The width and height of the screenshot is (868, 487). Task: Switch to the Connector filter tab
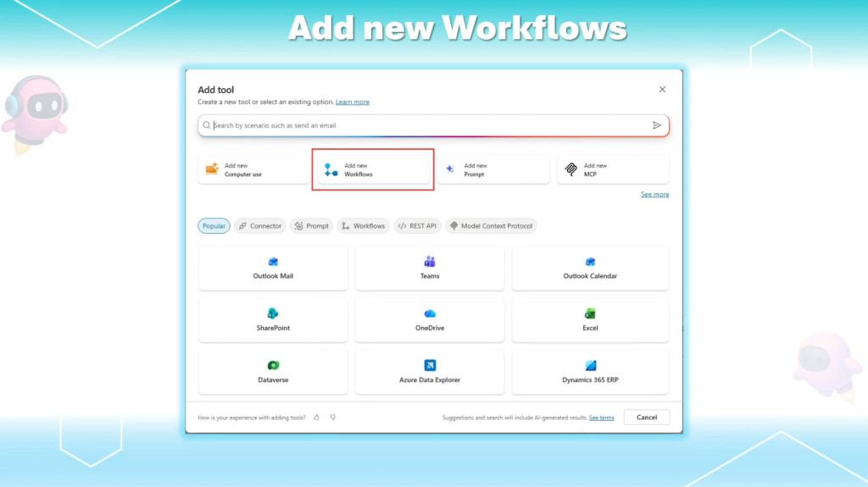[259, 226]
